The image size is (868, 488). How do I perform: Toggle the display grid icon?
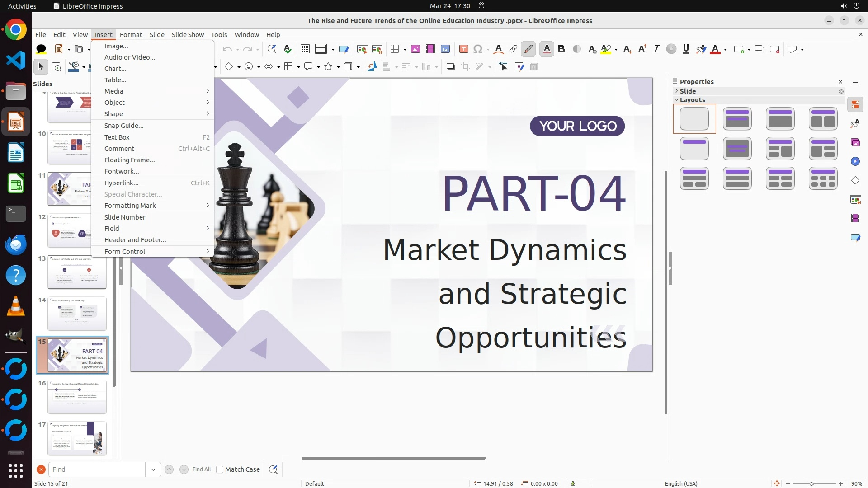305,49
